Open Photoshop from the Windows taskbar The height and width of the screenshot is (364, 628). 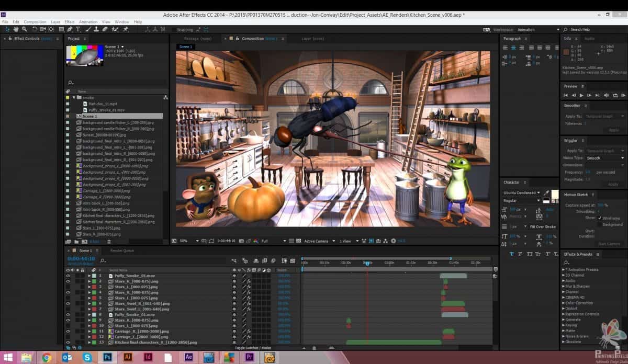click(107, 357)
